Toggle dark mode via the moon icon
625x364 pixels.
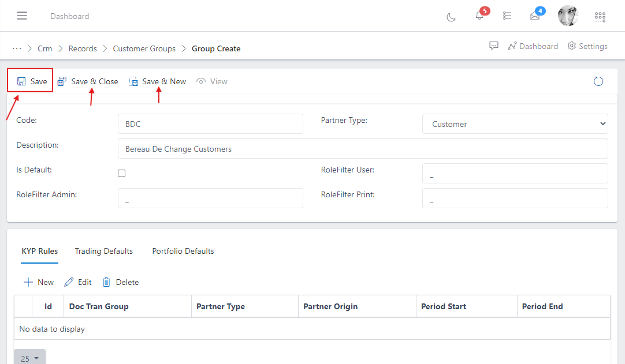click(451, 16)
